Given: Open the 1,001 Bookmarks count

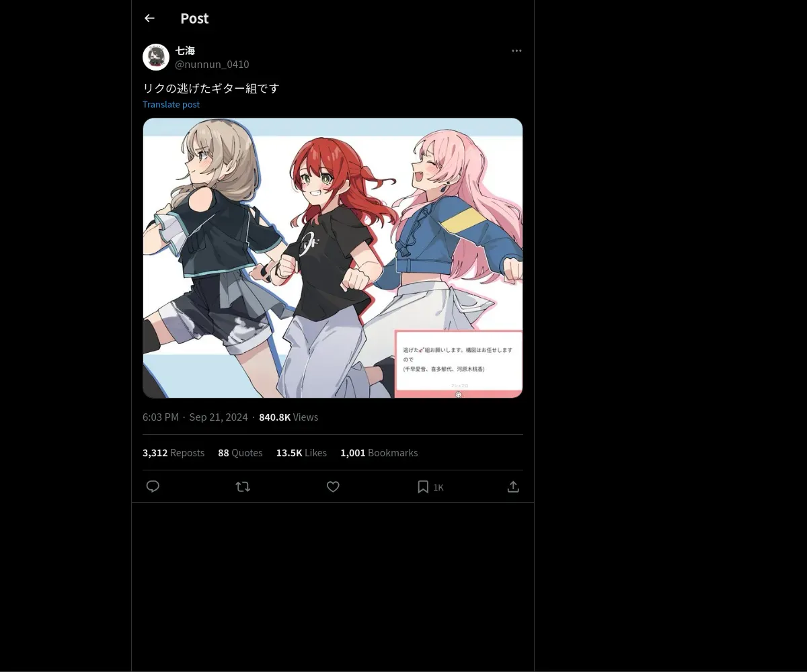Looking at the screenshot, I should tap(379, 453).
